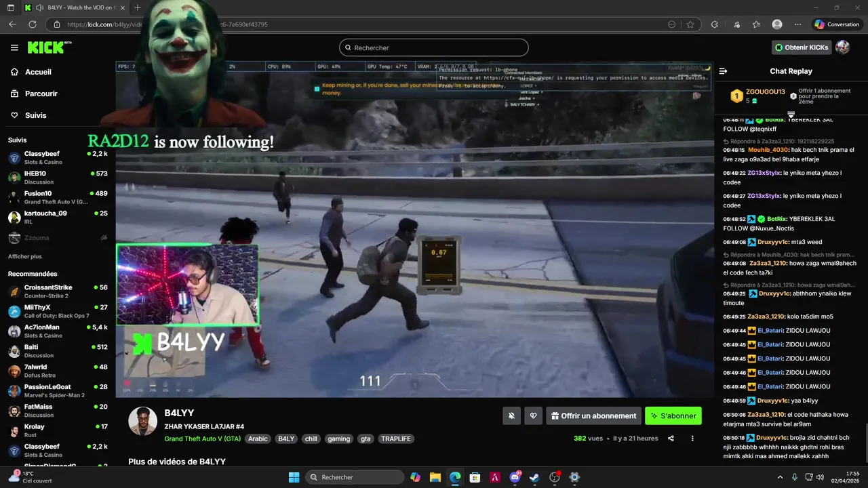Add page to favorites star icon
The image size is (868, 488).
[690, 24]
